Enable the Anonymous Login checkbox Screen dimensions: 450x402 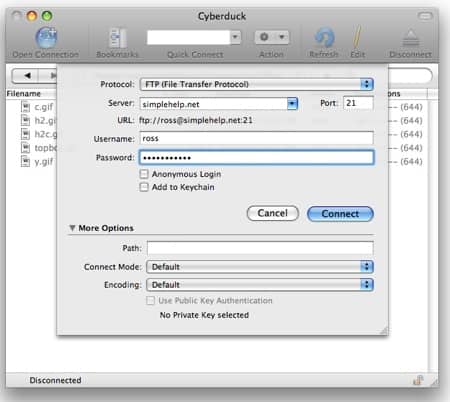144,174
